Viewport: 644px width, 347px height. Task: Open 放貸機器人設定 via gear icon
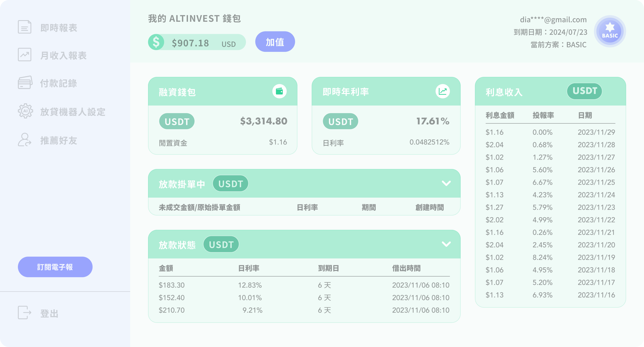pos(25,111)
